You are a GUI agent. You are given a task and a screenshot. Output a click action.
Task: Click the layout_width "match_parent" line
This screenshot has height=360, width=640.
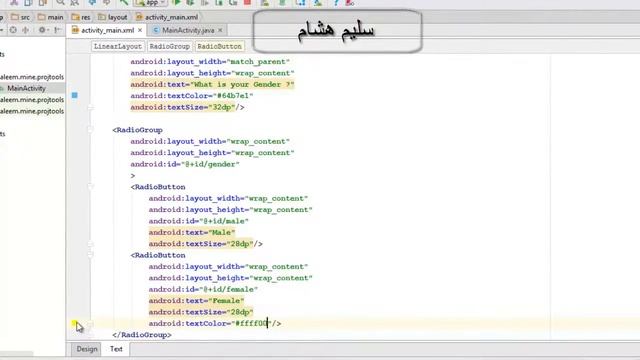[210, 62]
